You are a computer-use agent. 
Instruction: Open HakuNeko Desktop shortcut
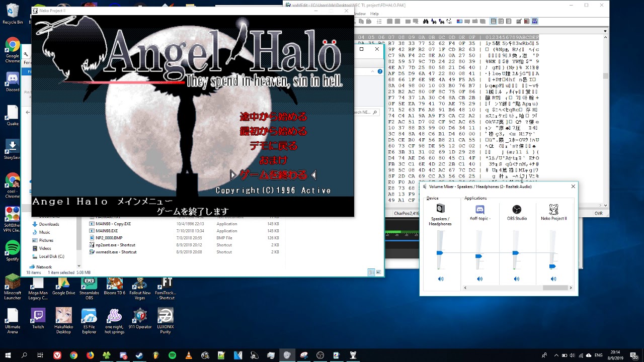point(63,321)
